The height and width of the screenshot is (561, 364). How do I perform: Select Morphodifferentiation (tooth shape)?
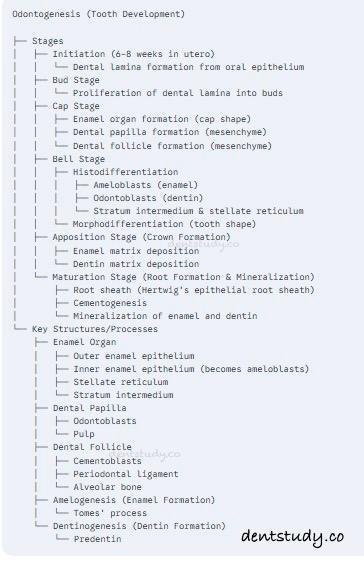coord(165,224)
